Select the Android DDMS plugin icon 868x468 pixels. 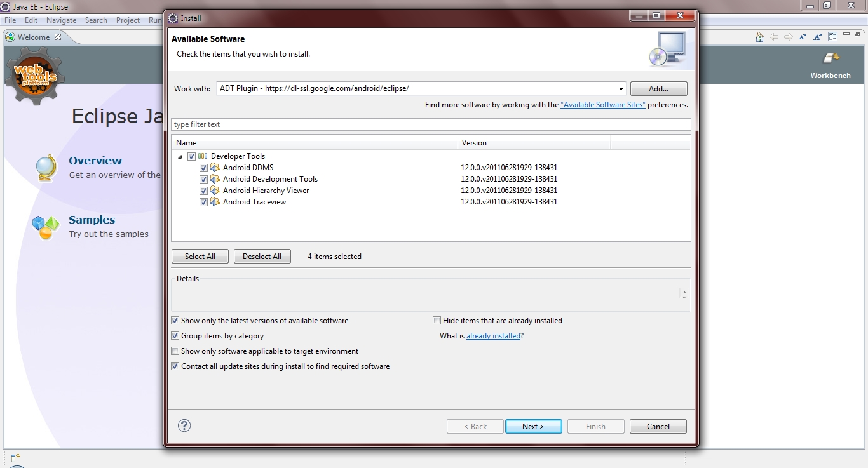[x=214, y=167]
